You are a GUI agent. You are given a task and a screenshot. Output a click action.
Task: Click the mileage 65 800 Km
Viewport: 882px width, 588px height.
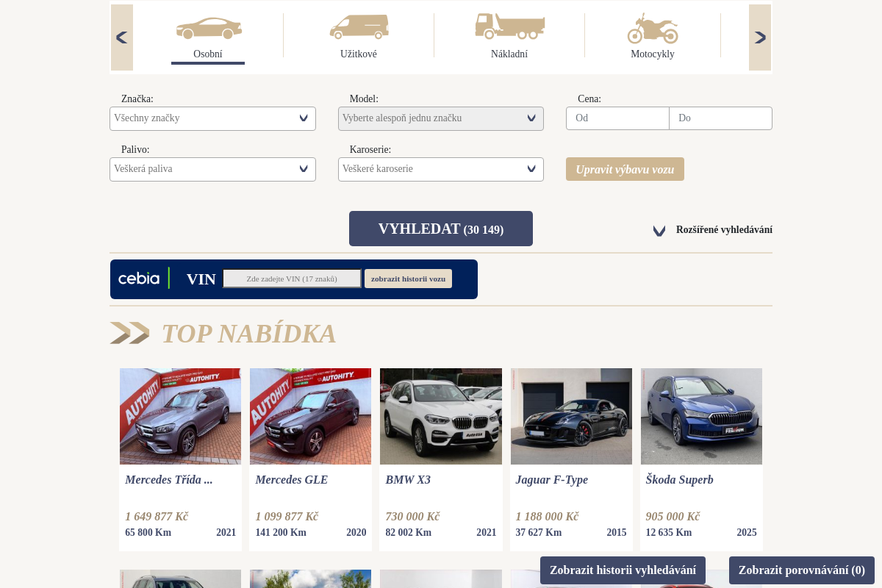(x=148, y=533)
